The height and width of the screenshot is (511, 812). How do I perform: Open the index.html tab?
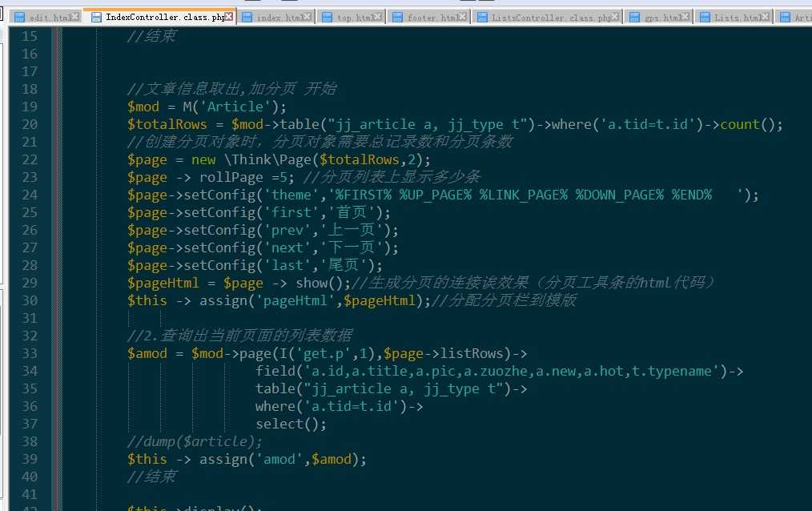pos(276,17)
